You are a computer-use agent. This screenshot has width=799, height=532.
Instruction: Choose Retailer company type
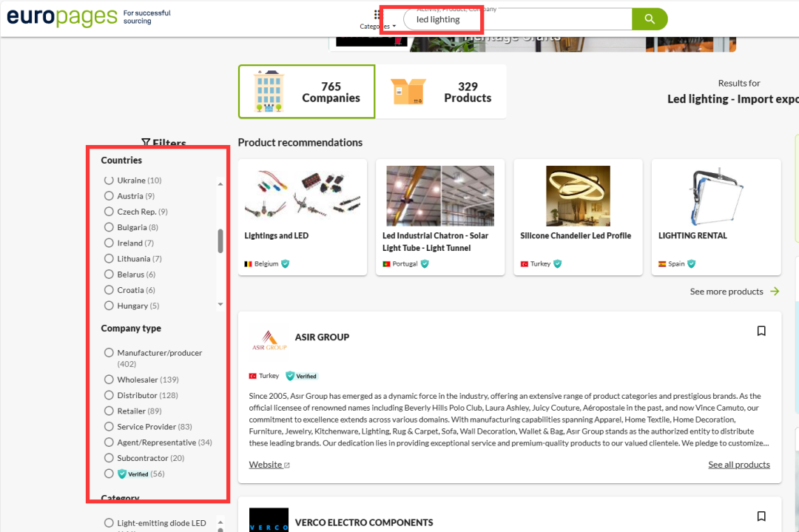(109, 411)
